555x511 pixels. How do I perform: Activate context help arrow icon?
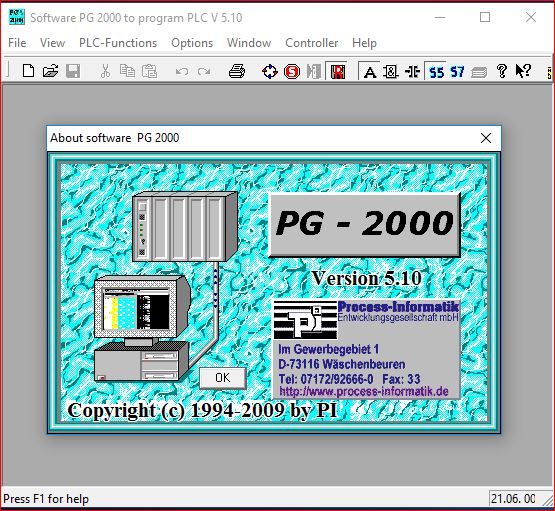click(x=523, y=71)
